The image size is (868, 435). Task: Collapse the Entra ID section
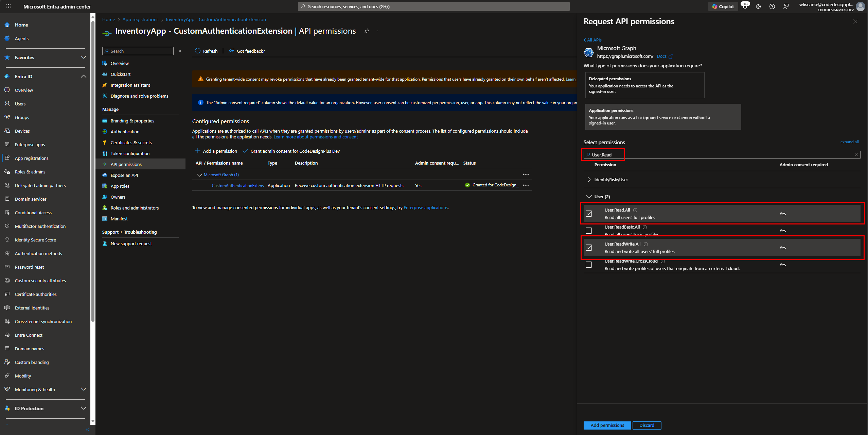pos(83,76)
